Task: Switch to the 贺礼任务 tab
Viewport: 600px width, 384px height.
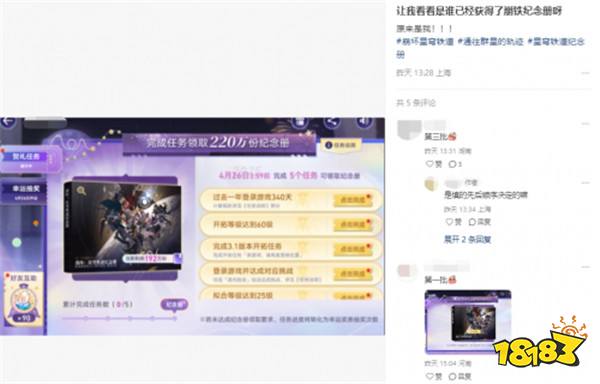Action: (x=26, y=159)
